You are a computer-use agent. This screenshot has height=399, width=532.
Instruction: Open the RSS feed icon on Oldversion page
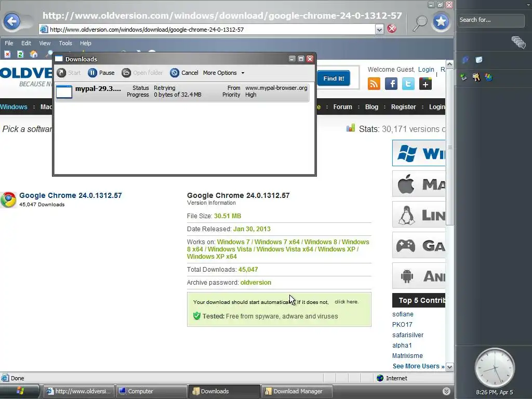pos(374,84)
